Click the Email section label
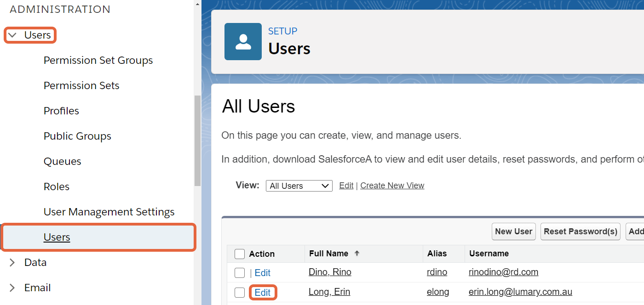Image resolution: width=644 pixels, height=305 pixels. 37,288
